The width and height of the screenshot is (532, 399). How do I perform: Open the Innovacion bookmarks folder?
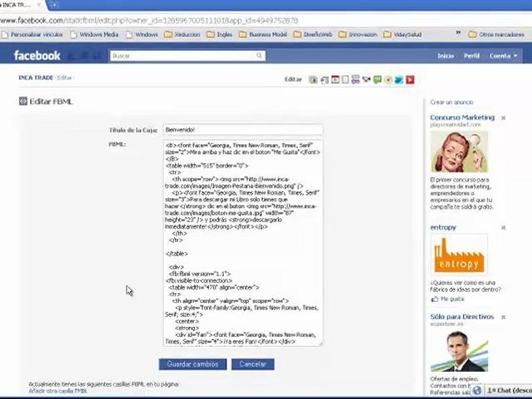pyautogui.click(x=358, y=34)
